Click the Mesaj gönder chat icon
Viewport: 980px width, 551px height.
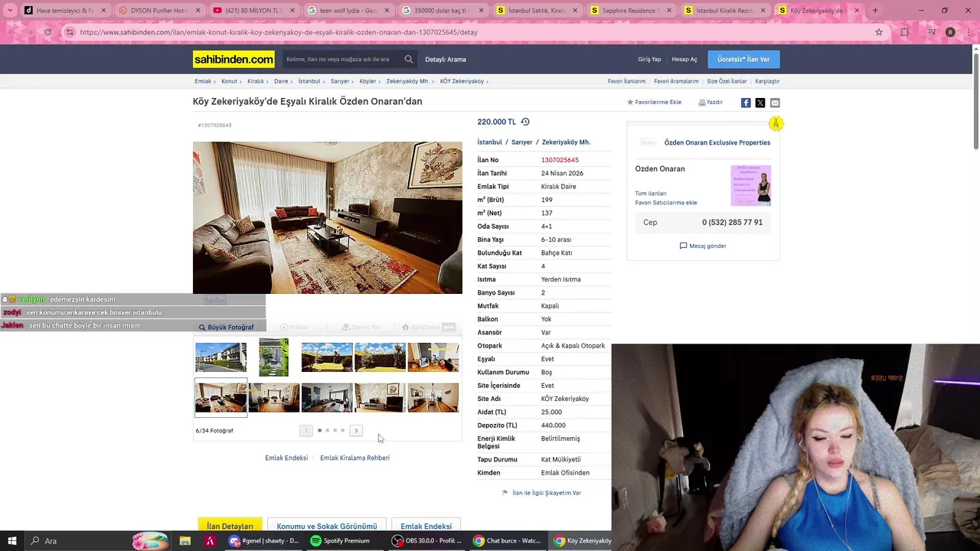[x=684, y=246]
